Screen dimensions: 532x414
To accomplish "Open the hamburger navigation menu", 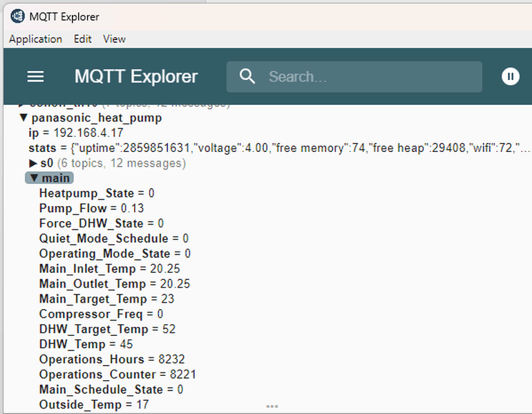I will (35, 77).
